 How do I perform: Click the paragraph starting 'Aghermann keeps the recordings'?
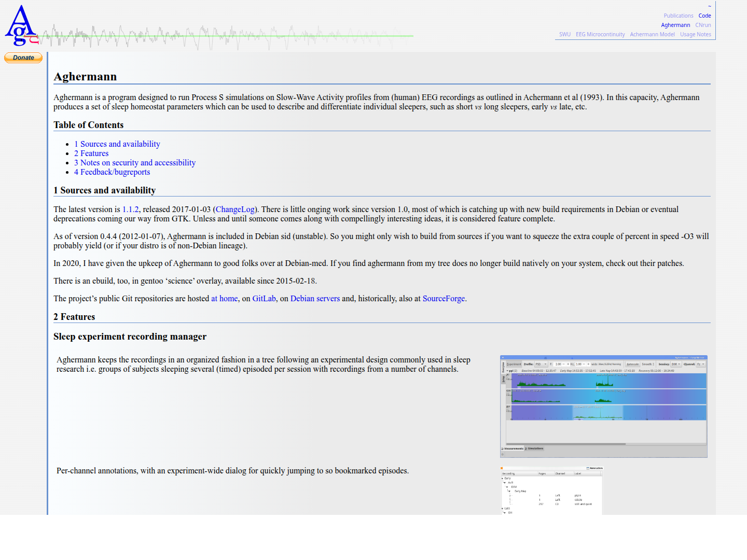(x=264, y=365)
